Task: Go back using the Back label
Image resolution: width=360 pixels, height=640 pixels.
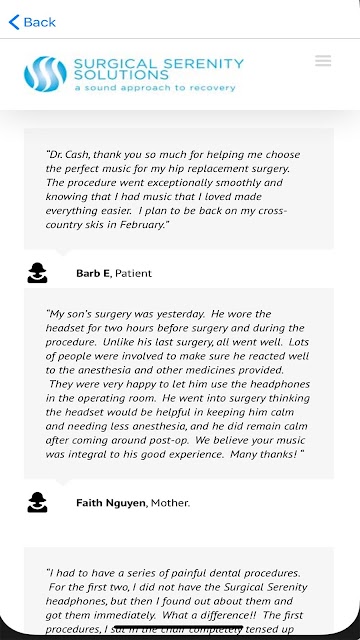Action: click(x=40, y=22)
